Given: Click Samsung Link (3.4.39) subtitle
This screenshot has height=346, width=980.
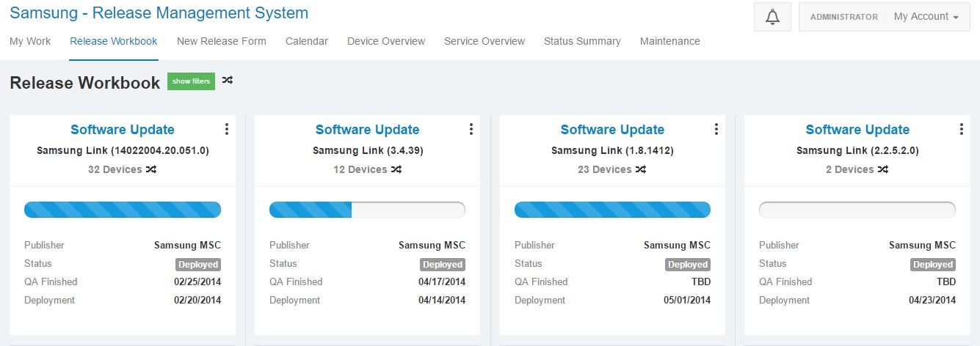Looking at the screenshot, I should [x=368, y=150].
